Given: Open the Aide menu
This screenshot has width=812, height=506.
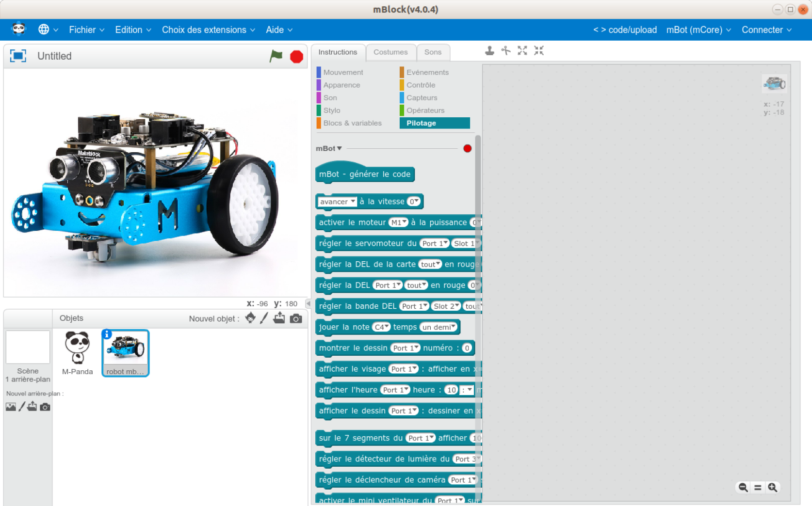Looking at the screenshot, I should 279,30.
